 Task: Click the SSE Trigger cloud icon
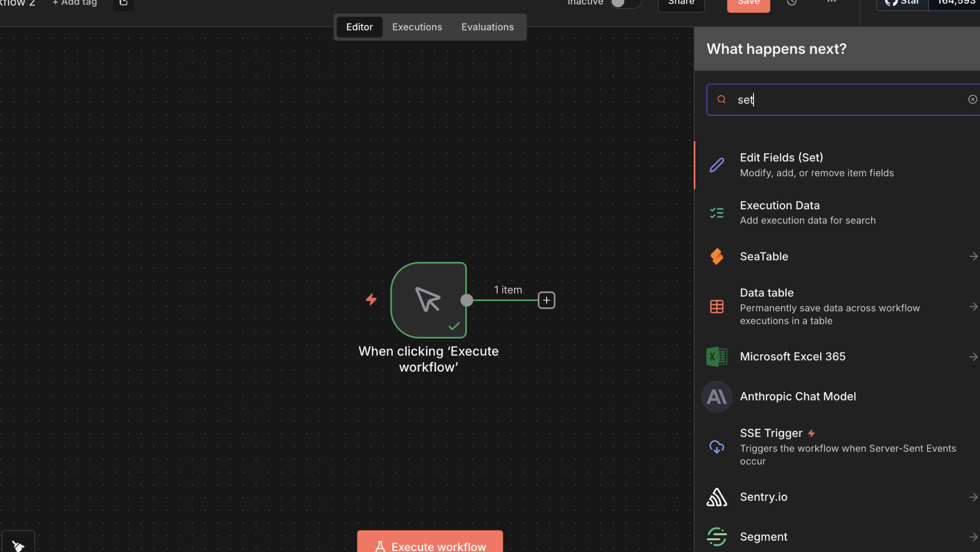tap(717, 447)
